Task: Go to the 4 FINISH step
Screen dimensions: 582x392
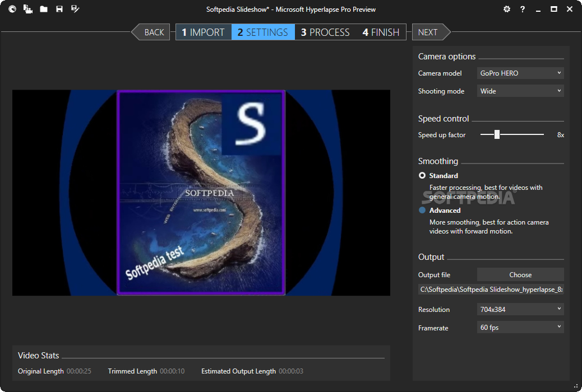Action: pyautogui.click(x=381, y=32)
